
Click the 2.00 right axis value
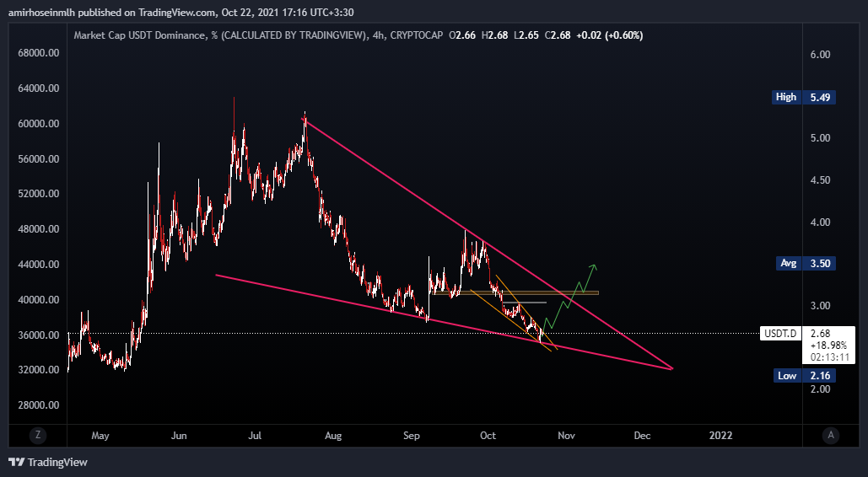click(820, 389)
